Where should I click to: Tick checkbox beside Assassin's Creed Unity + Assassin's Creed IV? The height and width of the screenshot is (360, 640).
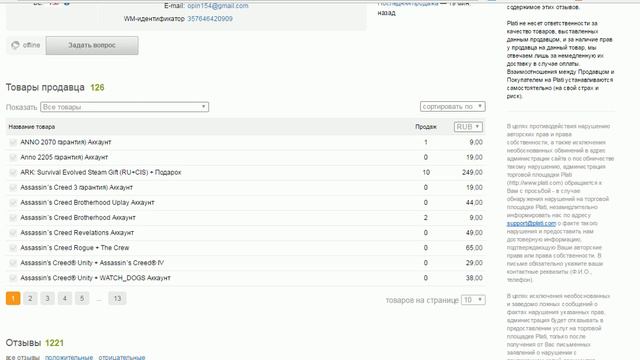[13, 263]
